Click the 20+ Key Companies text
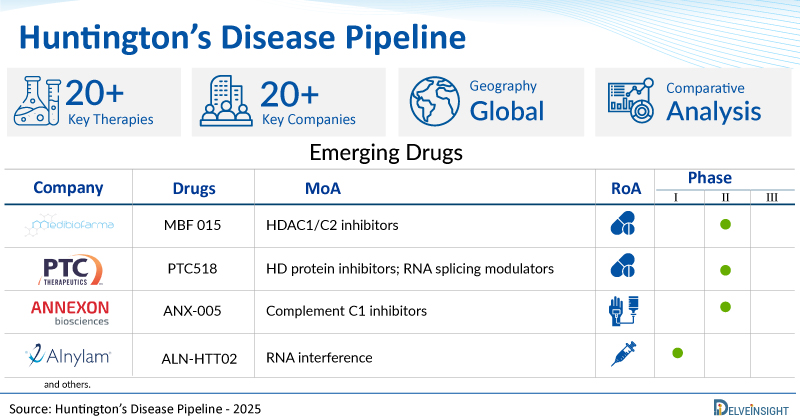This screenshot has width=800, height=420. (x=308, y=102)
